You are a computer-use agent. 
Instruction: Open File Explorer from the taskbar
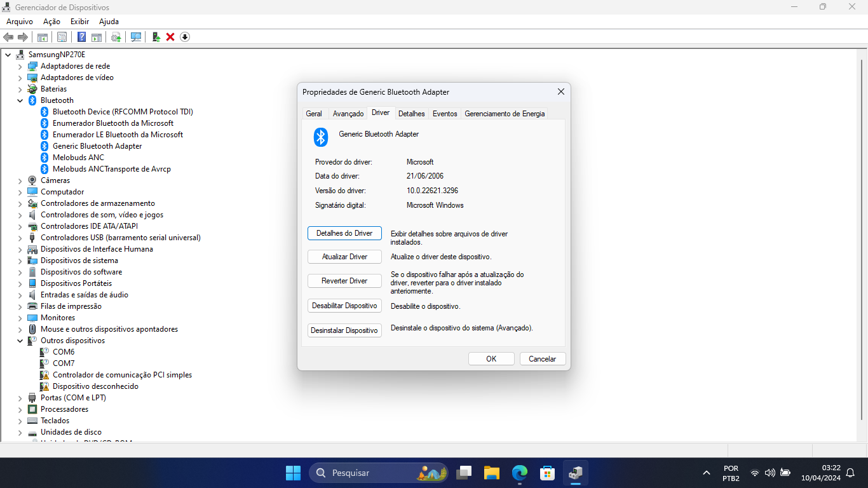coord(492,473)
